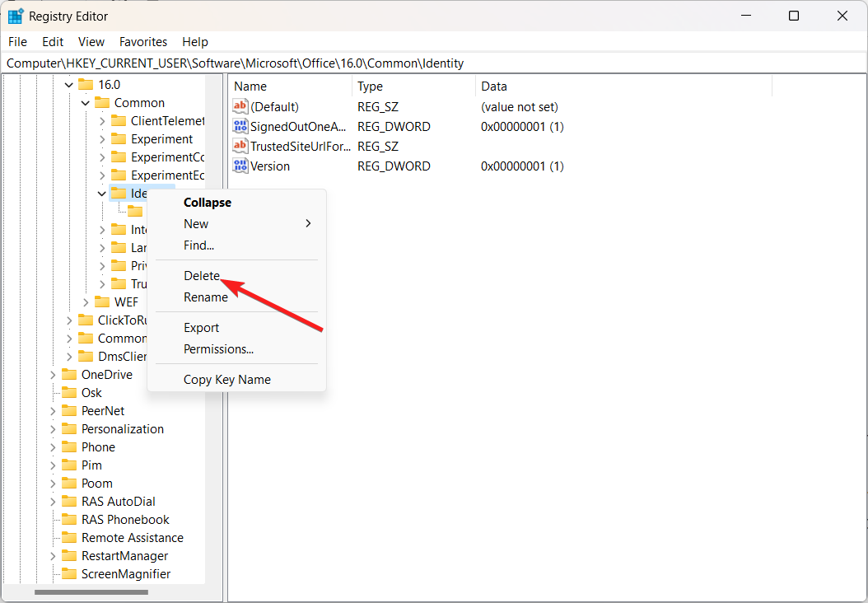Click the folder icon beside Experiment

[119, 139]
